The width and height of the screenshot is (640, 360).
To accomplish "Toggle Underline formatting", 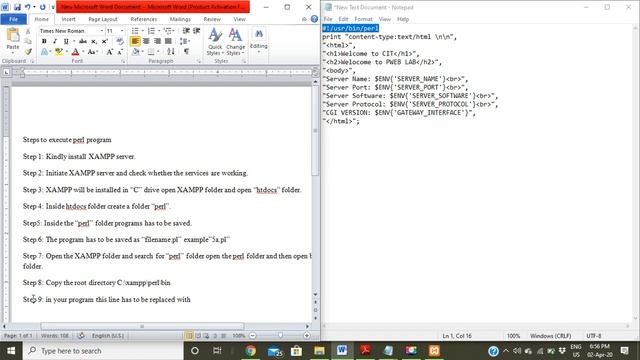I will pos(66,41).
